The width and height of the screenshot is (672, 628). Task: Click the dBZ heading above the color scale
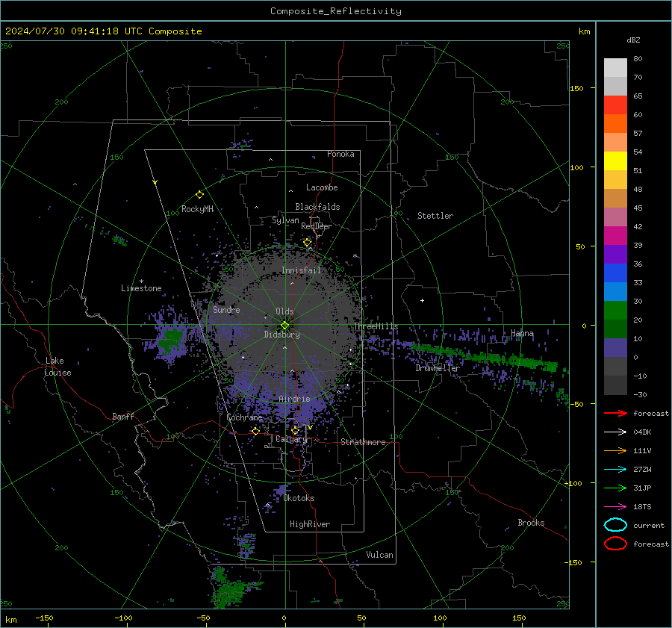click(x=633, y=40)
